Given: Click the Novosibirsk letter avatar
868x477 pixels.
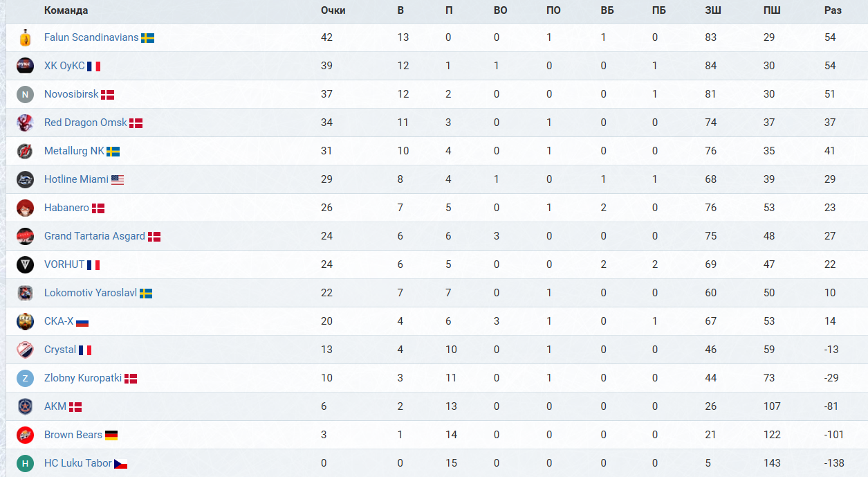Looking at the screenshot, I should tap(26, 94).
